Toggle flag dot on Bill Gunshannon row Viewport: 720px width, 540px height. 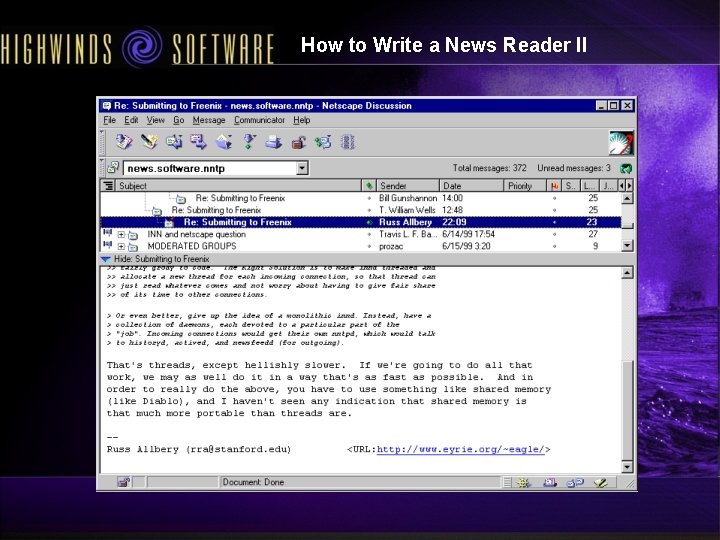(554, 198)
